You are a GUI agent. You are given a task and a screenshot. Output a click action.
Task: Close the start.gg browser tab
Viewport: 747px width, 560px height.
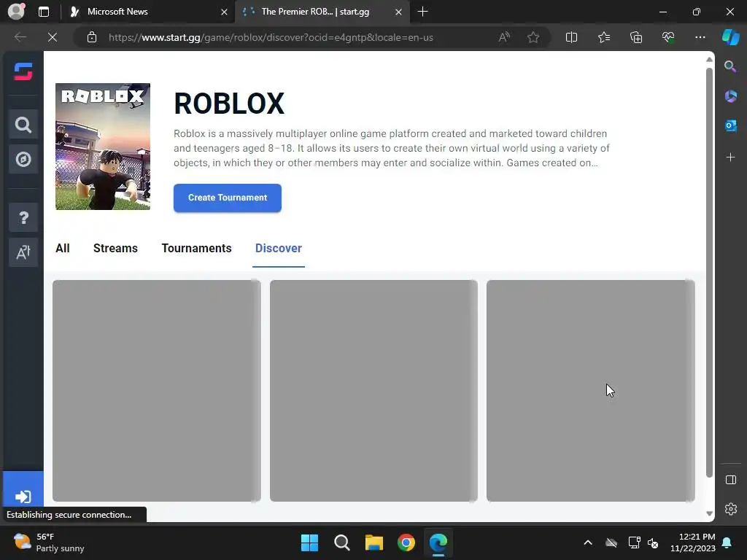point(399,12)
